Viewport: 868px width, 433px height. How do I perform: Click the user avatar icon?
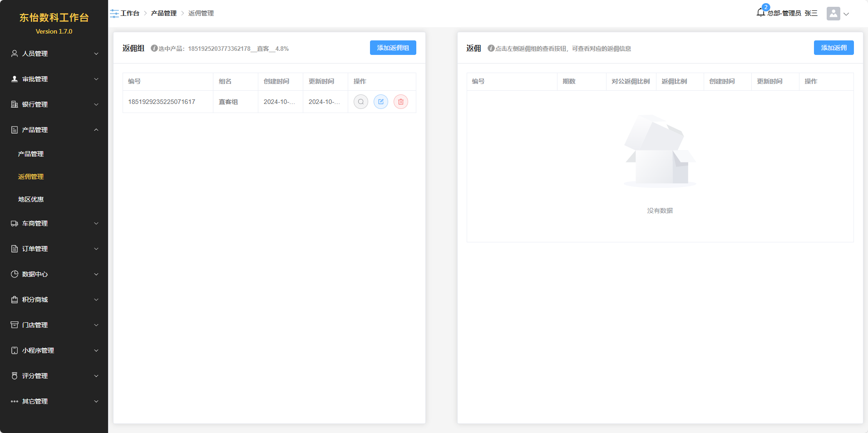tap(833, 14)
